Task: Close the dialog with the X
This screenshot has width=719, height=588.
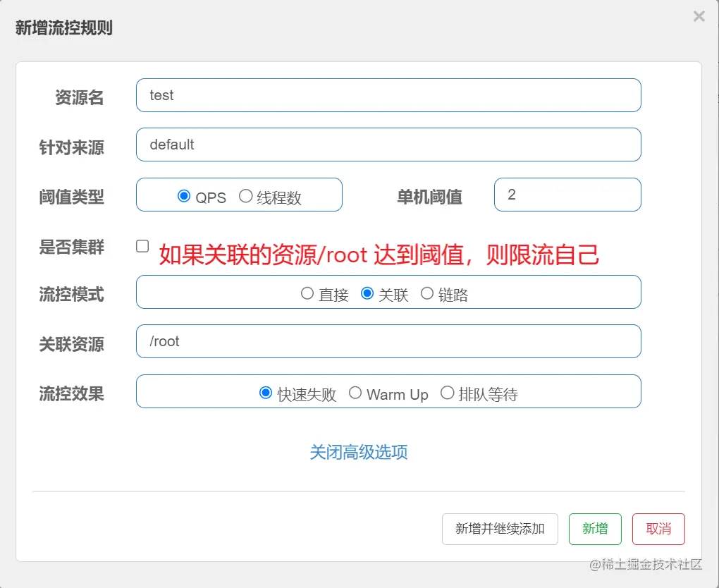Action: point(699,16)
